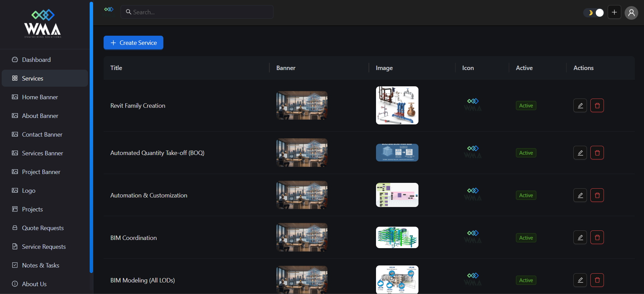Go to Home Banner page

point(40,97)
